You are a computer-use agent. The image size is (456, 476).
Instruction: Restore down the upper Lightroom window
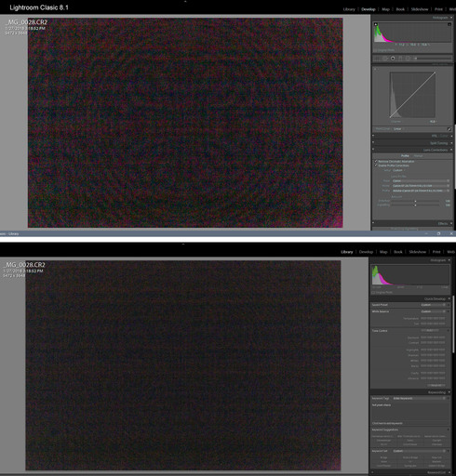pos(438,233)
